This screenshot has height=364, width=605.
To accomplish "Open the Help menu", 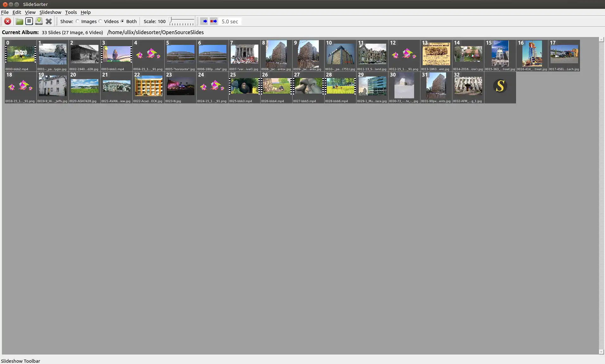I will click(85, 12).
